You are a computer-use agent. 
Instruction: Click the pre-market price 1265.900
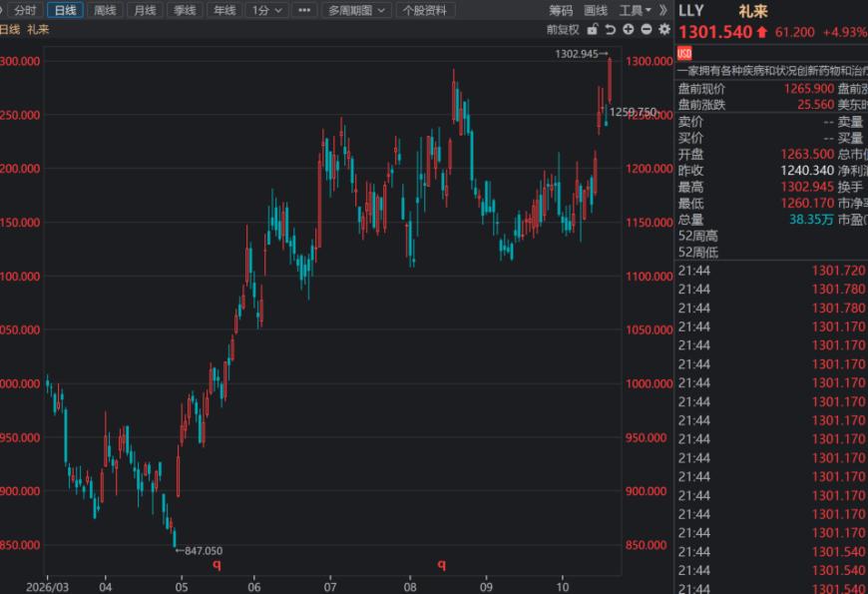[808, 89]
